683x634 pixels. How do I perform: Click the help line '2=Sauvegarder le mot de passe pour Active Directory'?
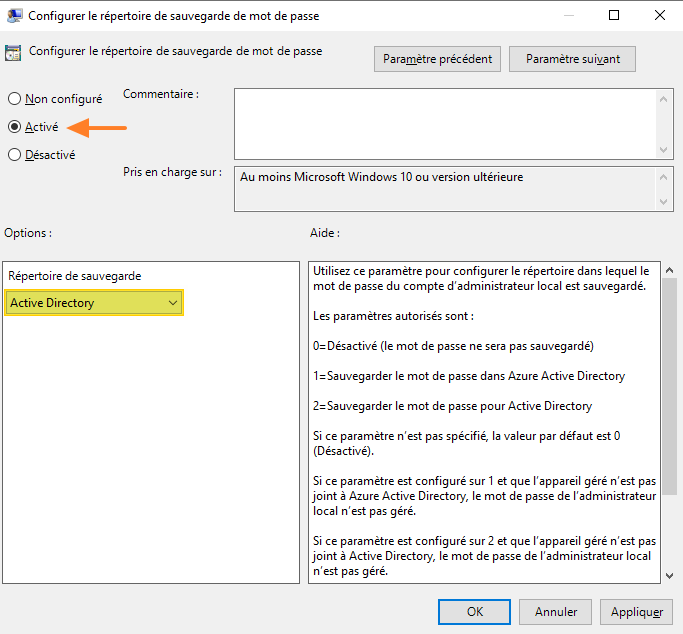452,406
